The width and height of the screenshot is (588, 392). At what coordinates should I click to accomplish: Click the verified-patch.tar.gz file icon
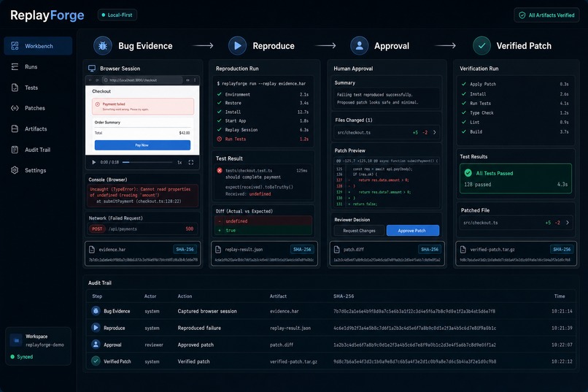(x=463, y=250)
